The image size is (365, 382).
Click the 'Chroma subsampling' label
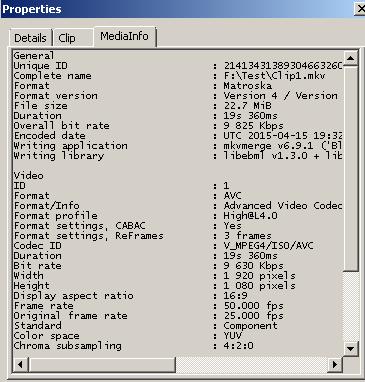tap(67, 346)
